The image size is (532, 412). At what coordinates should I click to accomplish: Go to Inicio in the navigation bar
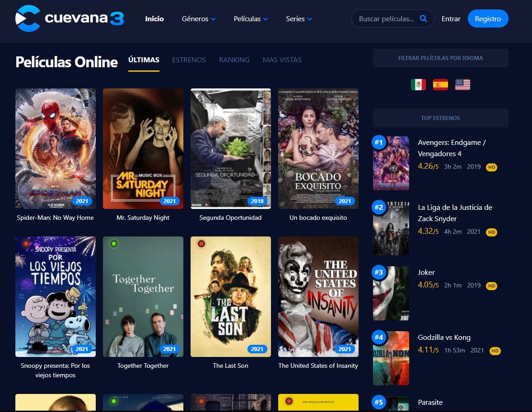[154, 19]
